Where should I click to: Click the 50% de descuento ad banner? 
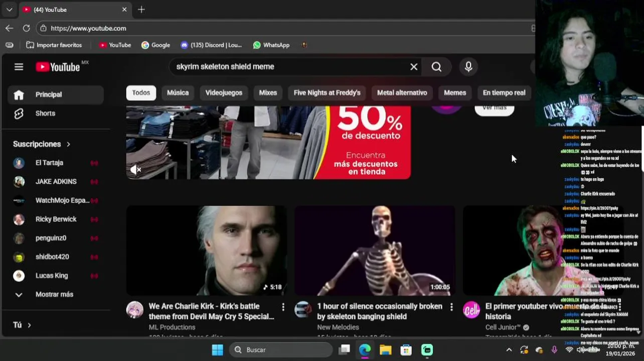point(268,142)
